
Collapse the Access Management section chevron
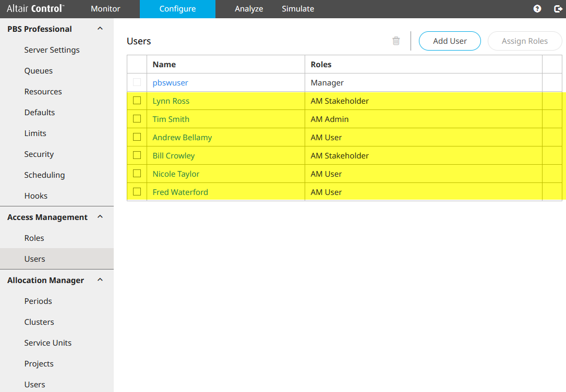pos(100,217)
